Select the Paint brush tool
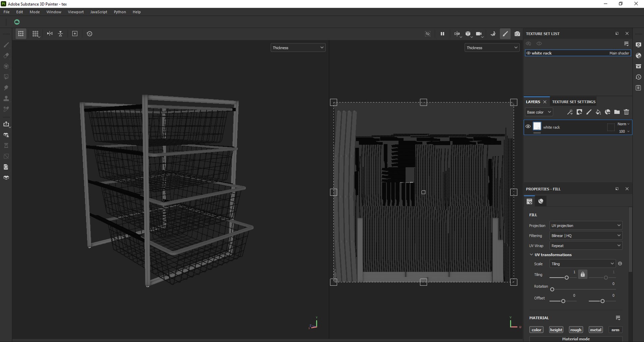Viewport: 644px width, 342px height. [6, 45]
